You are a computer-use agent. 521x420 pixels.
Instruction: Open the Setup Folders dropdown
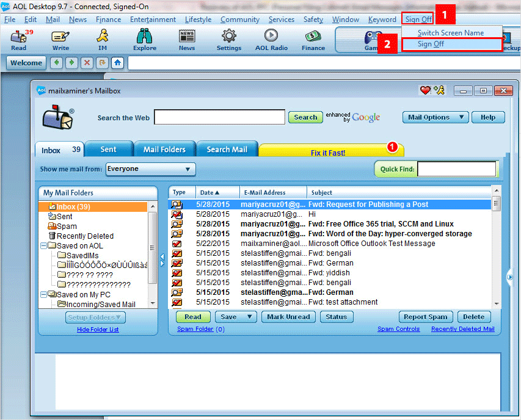pos(95,317)
